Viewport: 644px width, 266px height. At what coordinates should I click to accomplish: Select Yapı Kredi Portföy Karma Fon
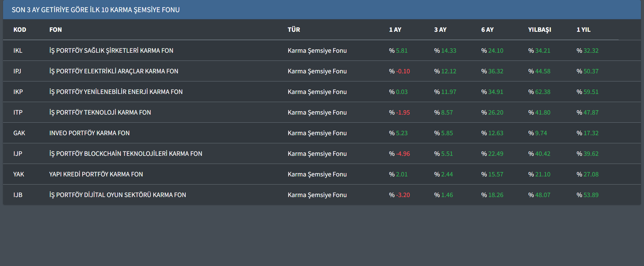point(96,174)
